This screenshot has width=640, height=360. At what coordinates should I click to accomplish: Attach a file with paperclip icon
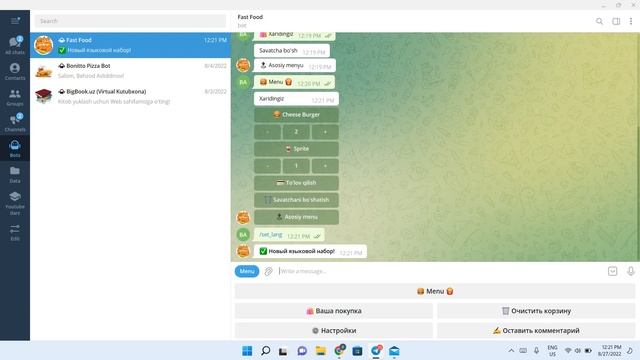pyautogui.click(x=268, y=271)
